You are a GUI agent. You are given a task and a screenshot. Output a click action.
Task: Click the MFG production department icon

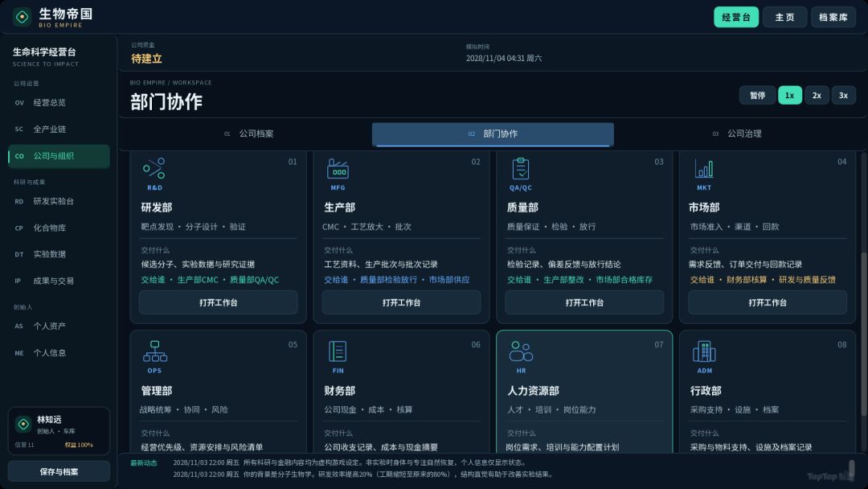338,169
